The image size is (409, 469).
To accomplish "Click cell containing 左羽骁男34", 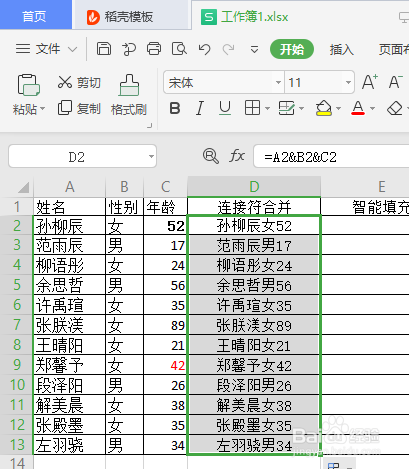I will click(x=254, y=445).
